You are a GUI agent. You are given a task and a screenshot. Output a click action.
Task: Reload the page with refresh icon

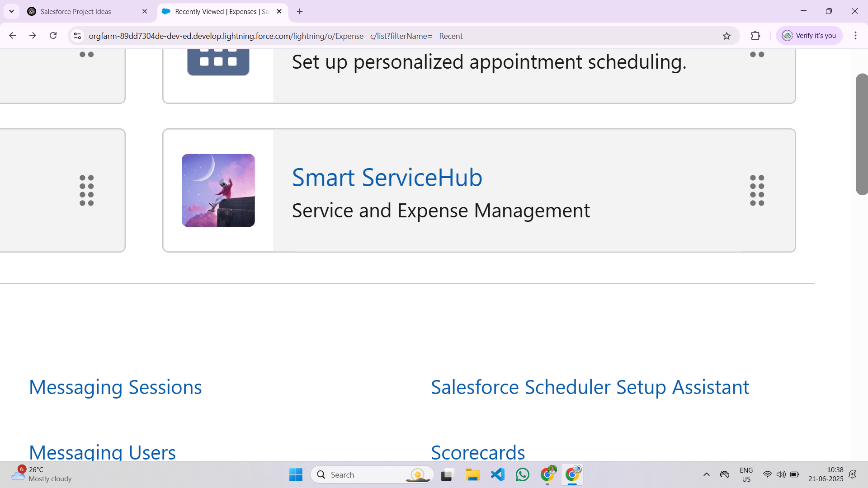(x=53, y=36)
